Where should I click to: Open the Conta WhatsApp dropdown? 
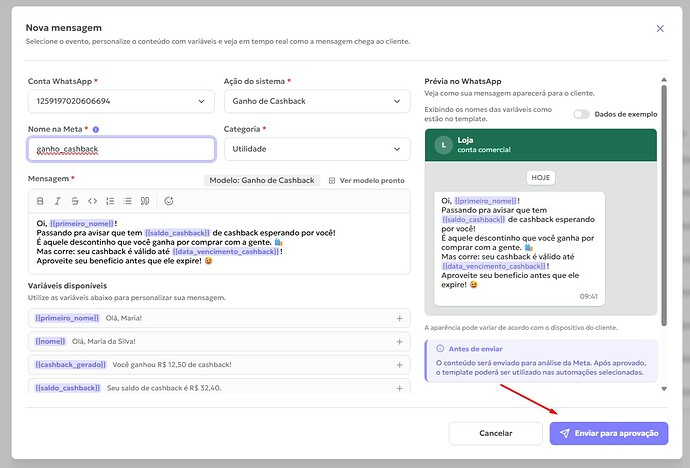(x=121, y=101)
